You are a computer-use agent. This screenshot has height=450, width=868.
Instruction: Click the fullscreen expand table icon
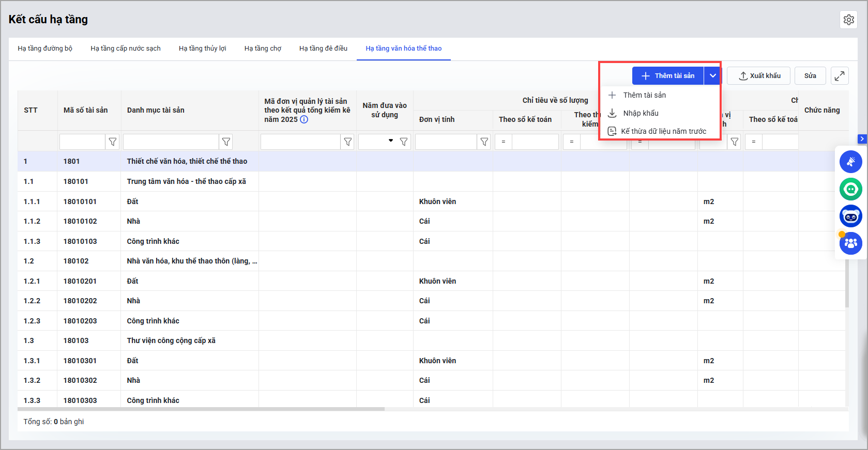pyautogui.click(x=840, y=76)
